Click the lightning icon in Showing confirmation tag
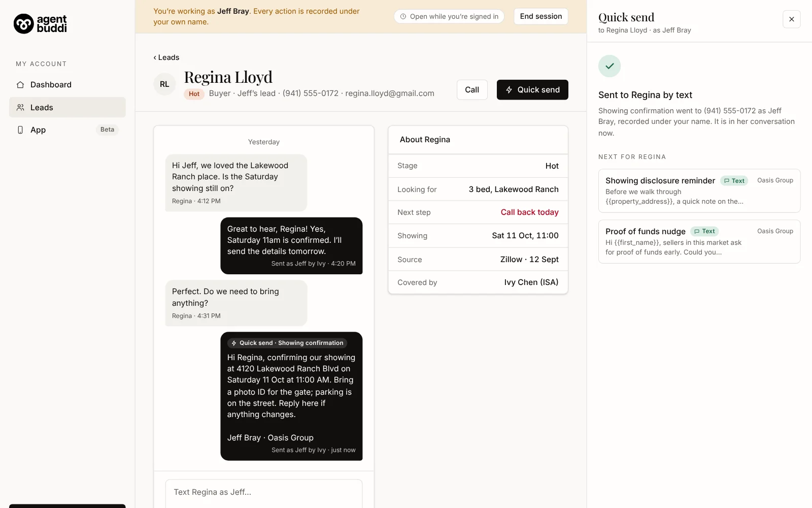This screenshot has width=812, height=508. (x=234, y=343)
